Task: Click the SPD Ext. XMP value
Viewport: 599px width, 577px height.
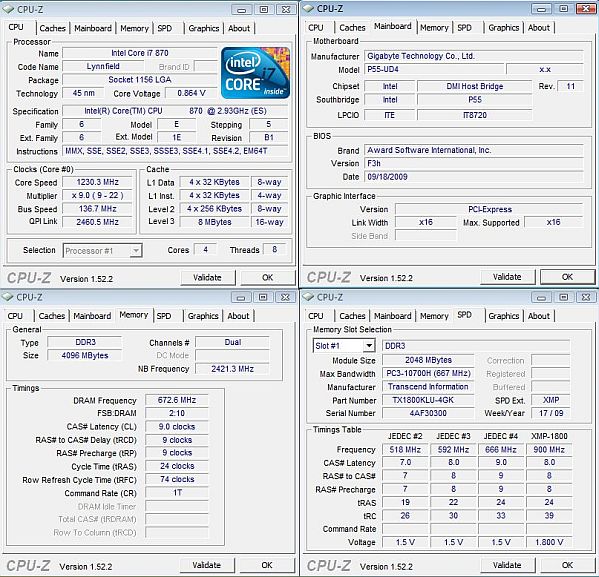Action: 550,400
